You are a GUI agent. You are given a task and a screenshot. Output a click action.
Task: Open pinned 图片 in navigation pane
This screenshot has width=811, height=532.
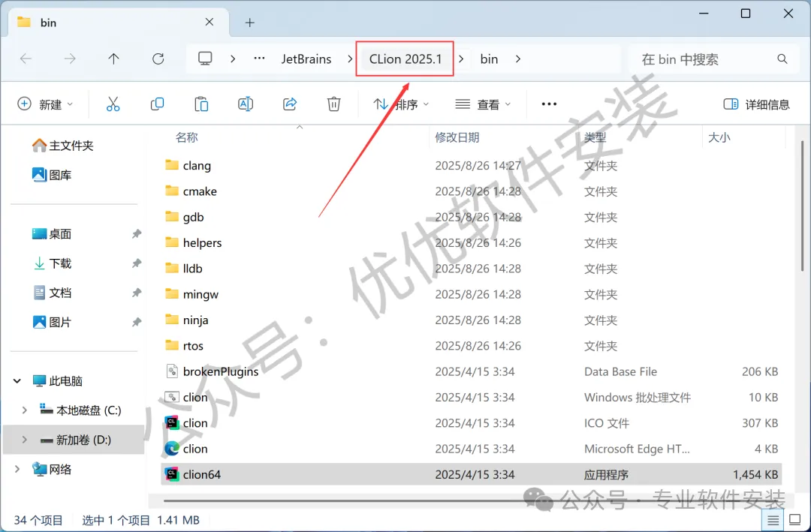[52, 322]
